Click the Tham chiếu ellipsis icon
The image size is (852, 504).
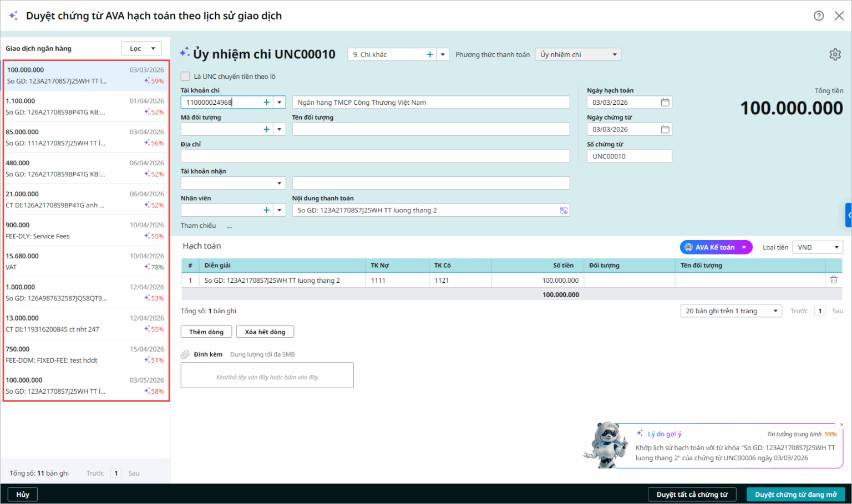pos(230,226)
